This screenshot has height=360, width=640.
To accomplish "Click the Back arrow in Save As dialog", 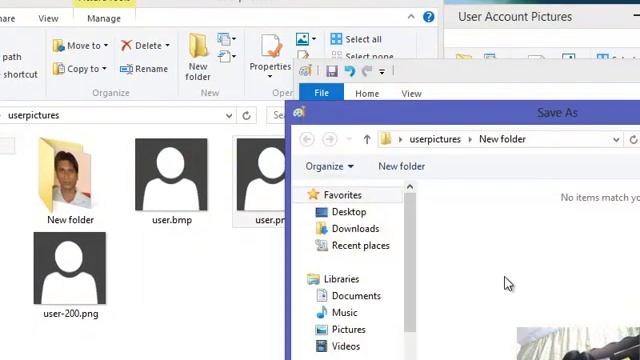I will click(x=307, y=139).
